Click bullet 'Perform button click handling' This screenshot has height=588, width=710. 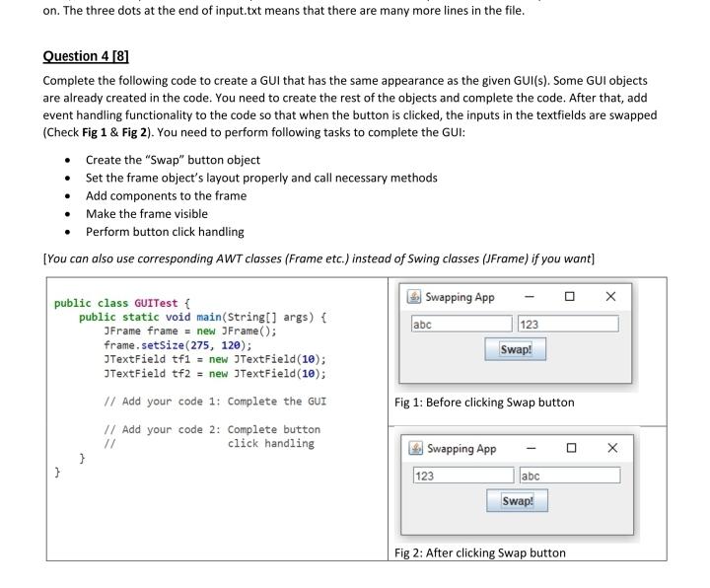point(165,232)
